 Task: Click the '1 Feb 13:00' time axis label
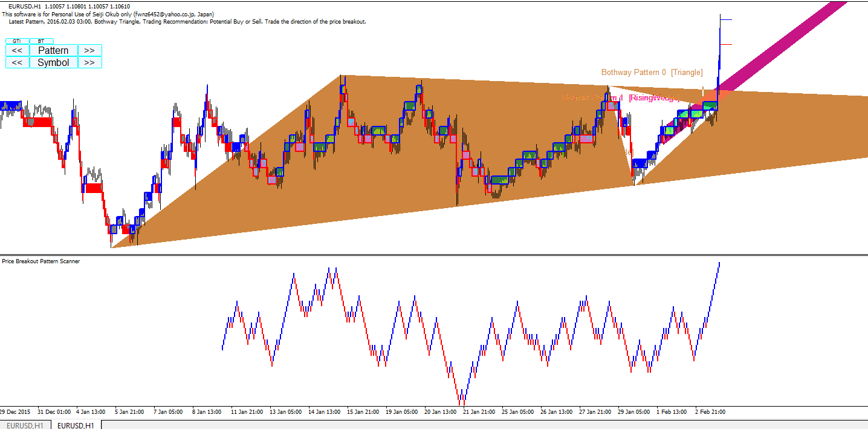(672, 412)
